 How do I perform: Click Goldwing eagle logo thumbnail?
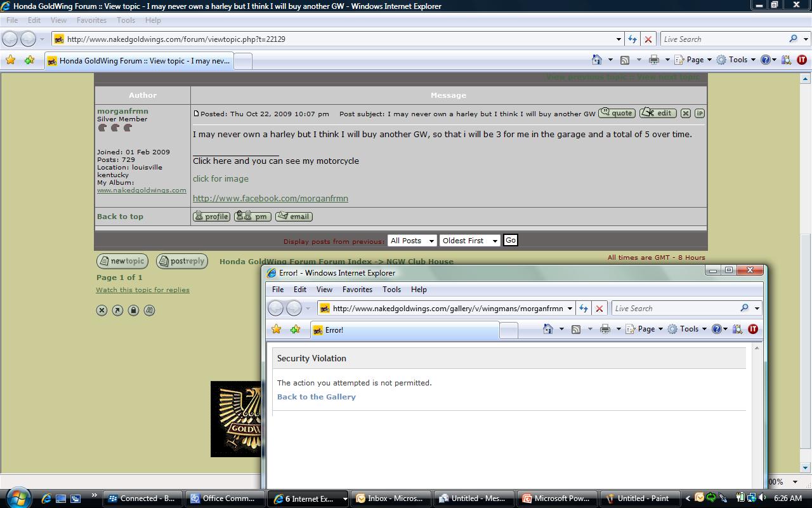click(x=236, y=419)
